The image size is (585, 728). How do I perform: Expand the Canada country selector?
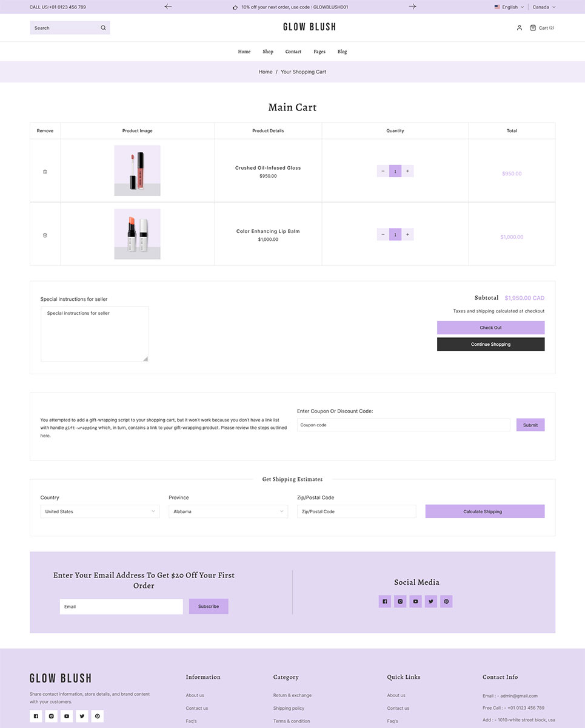click(544, 7)
